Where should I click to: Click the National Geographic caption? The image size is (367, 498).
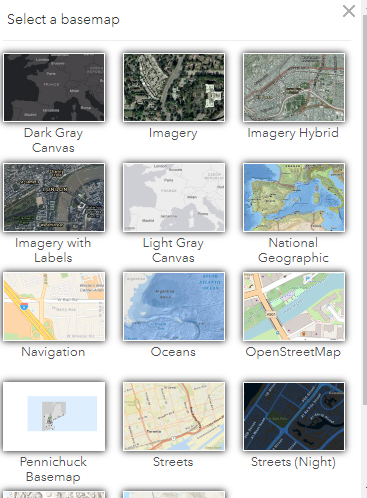(x=293, y=250)
